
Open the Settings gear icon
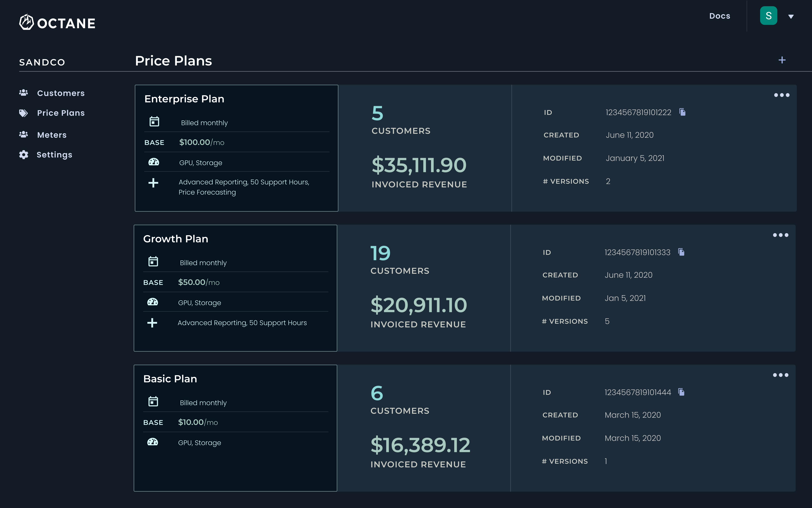[23, 154]
